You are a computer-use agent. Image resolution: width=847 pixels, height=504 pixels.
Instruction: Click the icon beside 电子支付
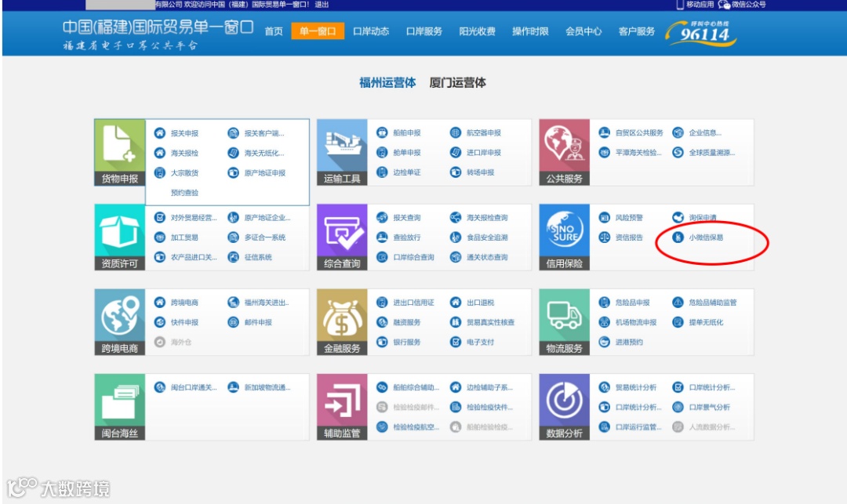[x=456, y=342]
